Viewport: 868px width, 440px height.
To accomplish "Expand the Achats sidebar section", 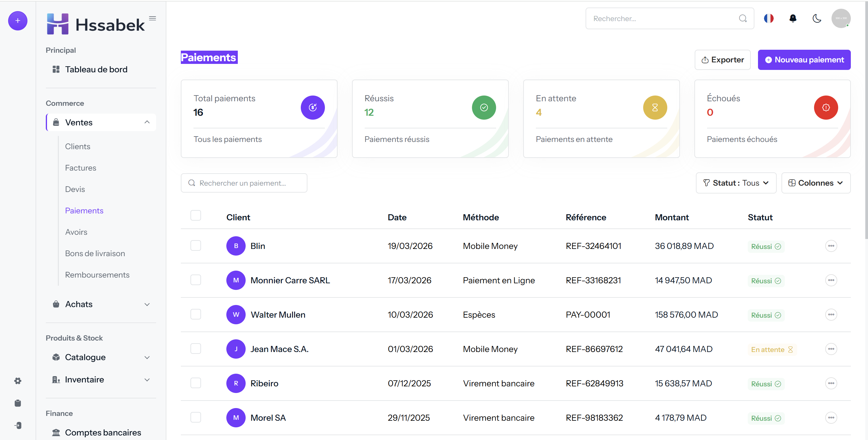I will [101, 304].
